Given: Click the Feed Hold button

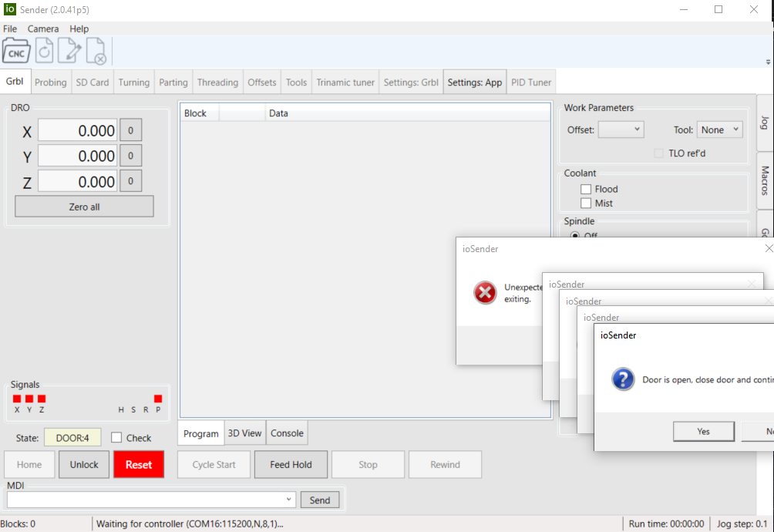Looking at the screenshot, I should tap(291, 464).
